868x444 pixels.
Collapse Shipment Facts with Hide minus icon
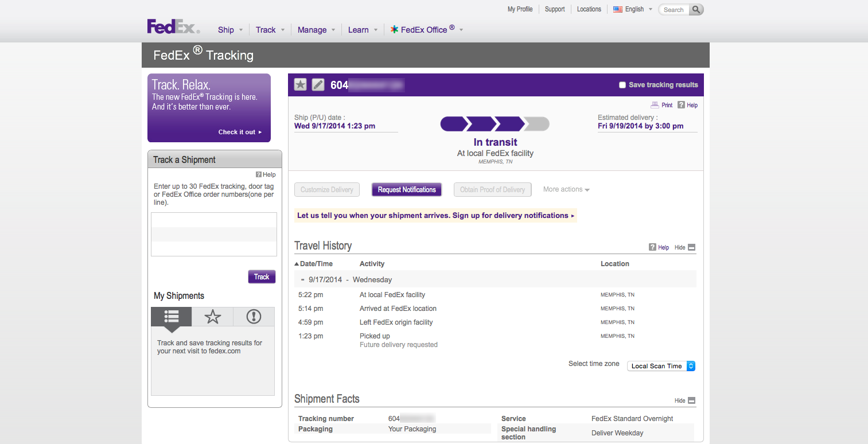pos(691,400)
